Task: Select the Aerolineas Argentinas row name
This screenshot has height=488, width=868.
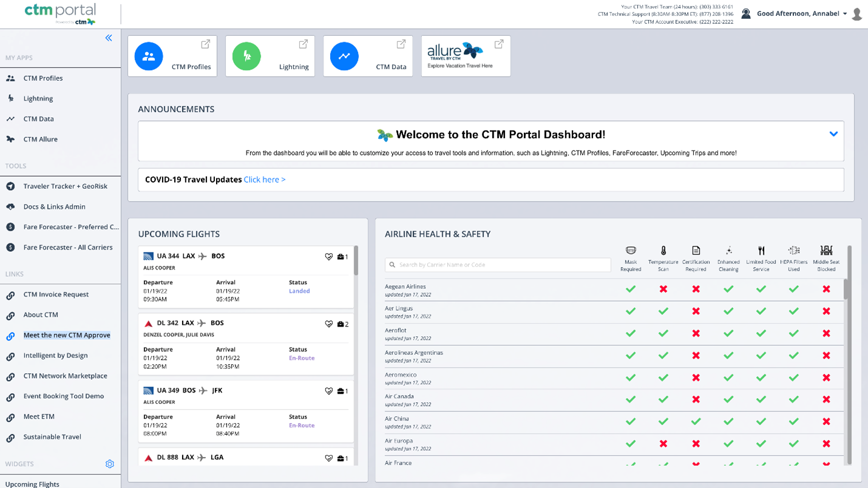Action: click(x=414, y=353)
